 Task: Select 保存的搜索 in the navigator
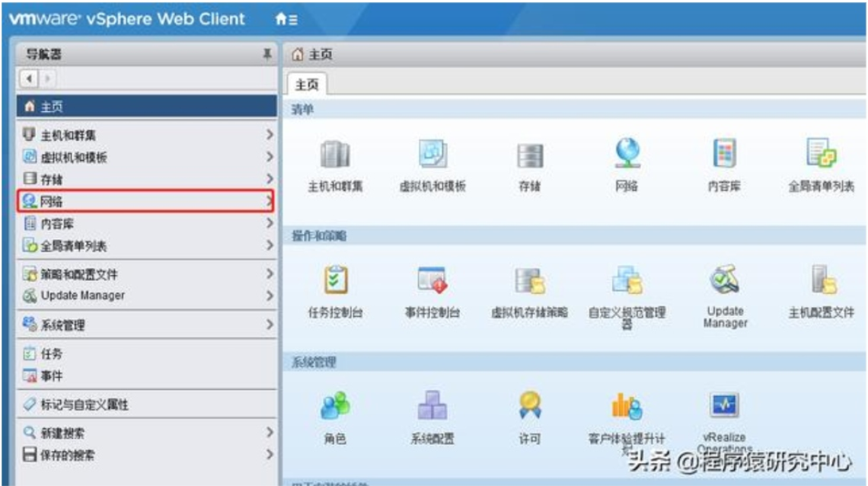tap(147, 455)
